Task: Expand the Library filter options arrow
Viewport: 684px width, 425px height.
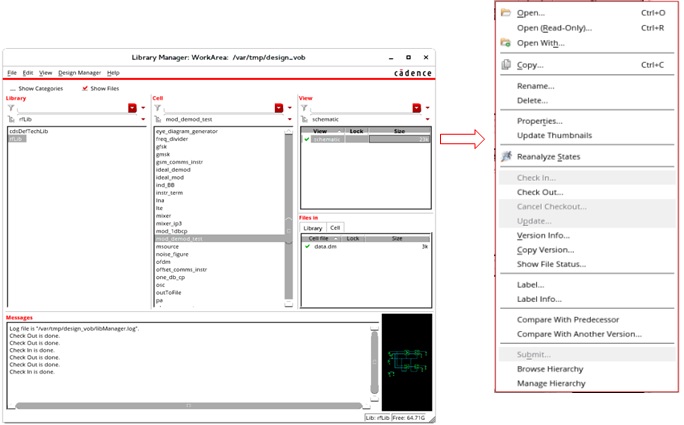Action: point(143,108)
